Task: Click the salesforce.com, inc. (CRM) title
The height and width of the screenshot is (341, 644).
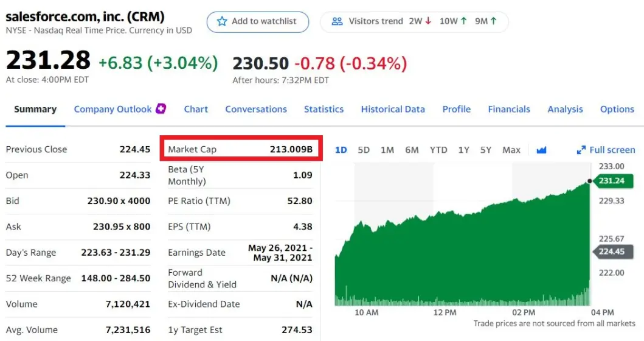Action: [85, 16]
